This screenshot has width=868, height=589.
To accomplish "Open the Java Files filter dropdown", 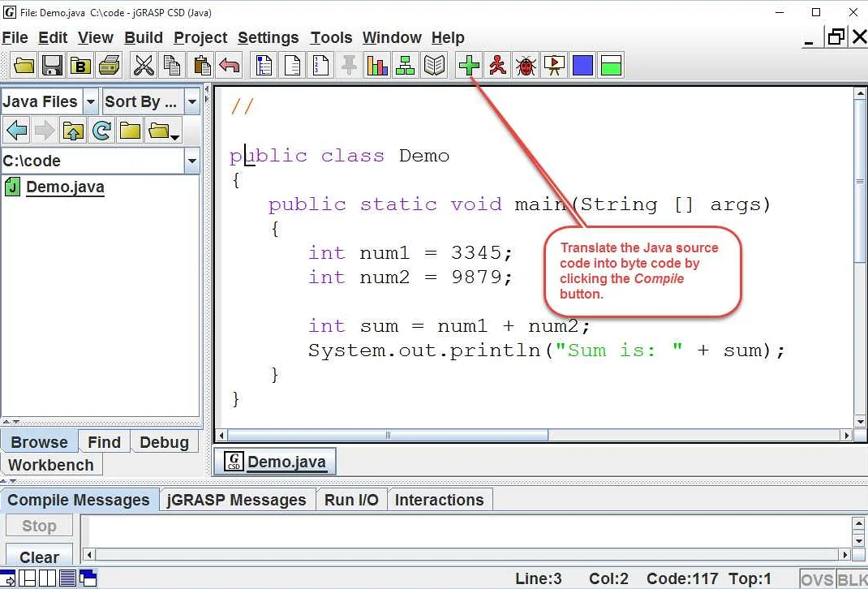I will (x=90, y=102).
